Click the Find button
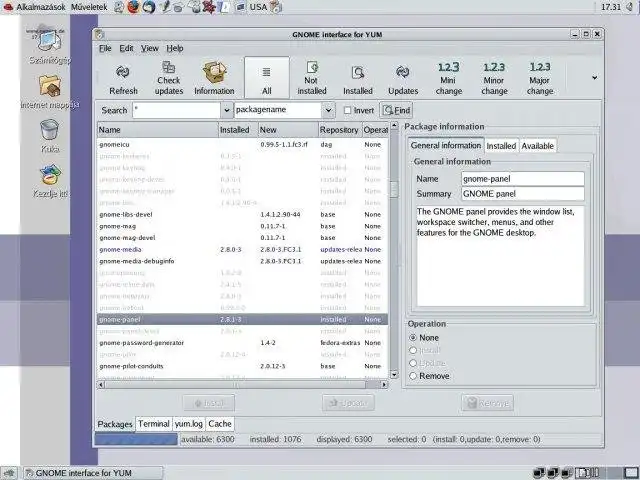This screenshot has height=480, width=640. 396,110
